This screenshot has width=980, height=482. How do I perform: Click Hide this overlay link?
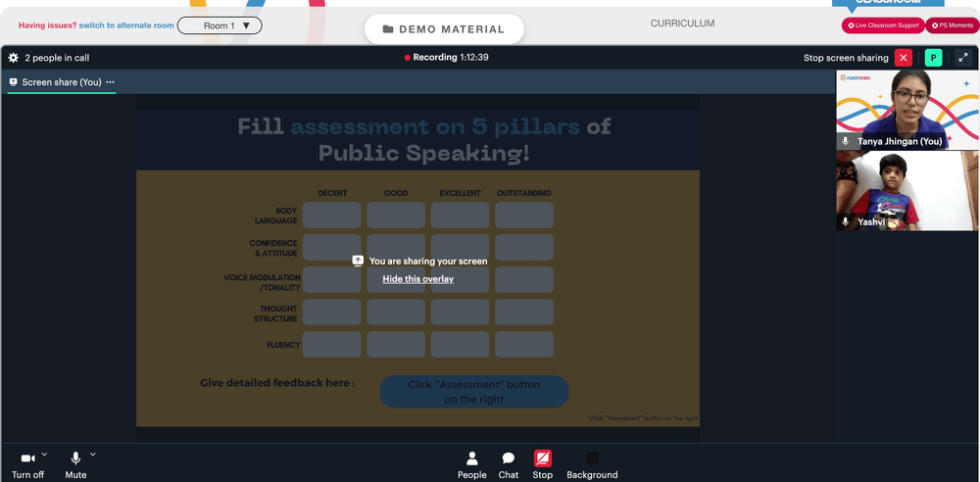click(x=418, y=279)
